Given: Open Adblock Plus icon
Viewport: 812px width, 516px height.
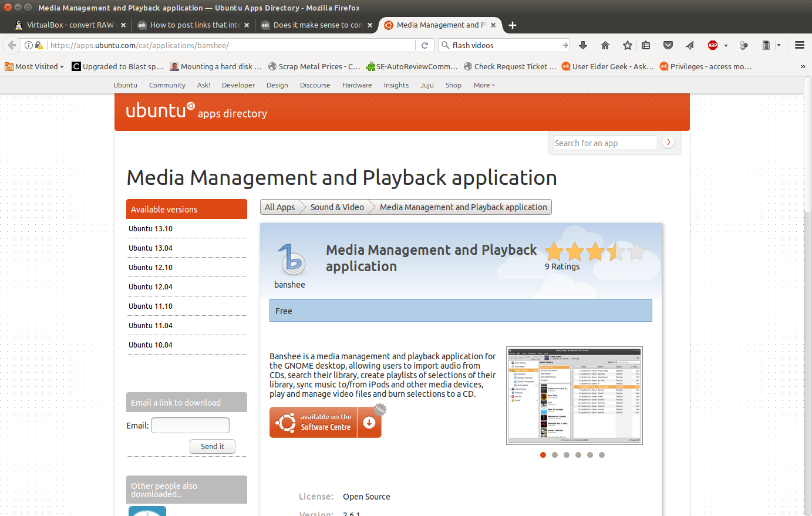Looking at the screenshot, I should (x=713, y=45).
